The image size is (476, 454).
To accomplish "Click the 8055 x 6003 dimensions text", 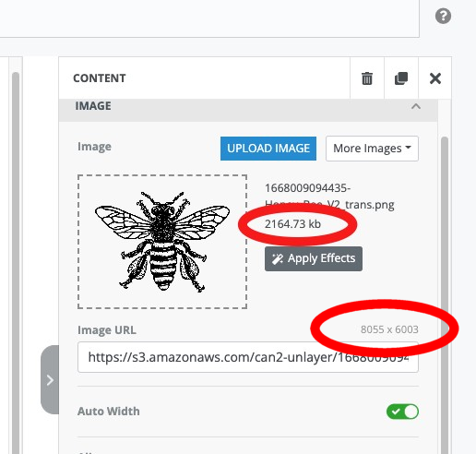I will [x=389, y=329].
